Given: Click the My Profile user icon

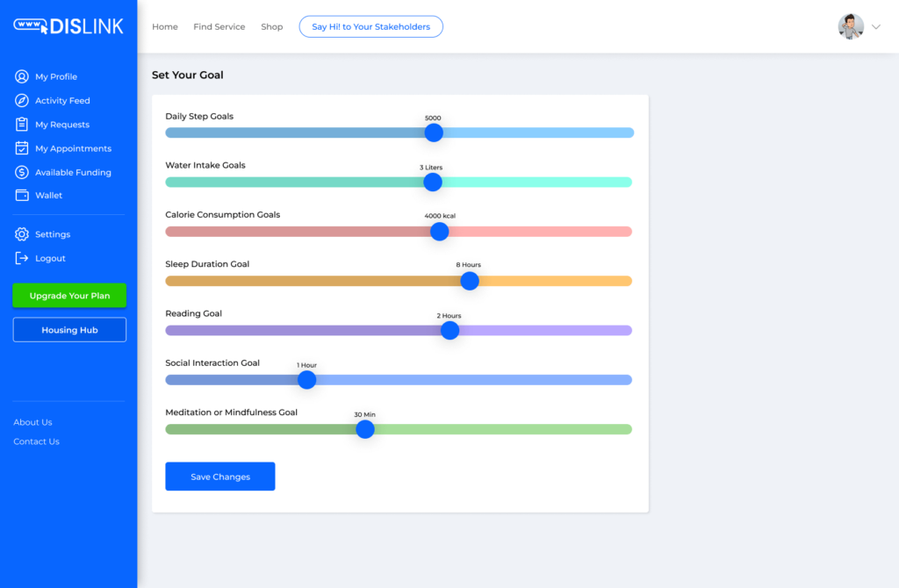Looking at the screenshot, I should click(x=22, y=77).
